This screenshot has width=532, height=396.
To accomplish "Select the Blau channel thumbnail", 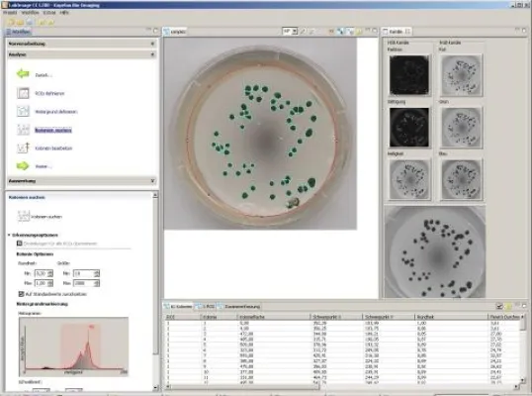I will click(x=461, y=179).
